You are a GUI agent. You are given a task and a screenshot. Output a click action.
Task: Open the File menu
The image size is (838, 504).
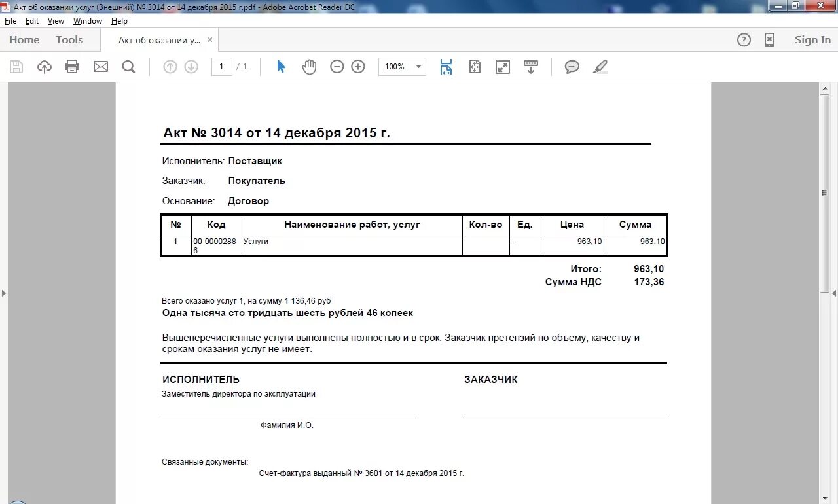point(10,21)
